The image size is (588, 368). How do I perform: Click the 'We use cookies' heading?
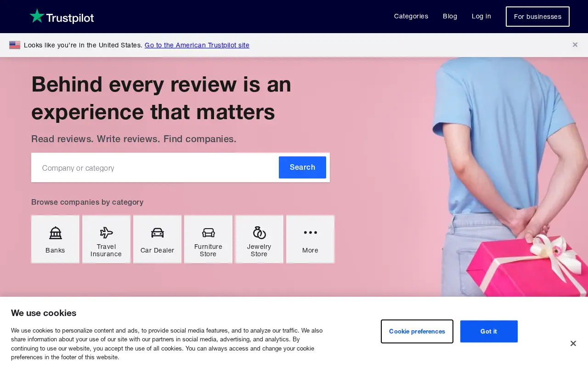click(x=44, y=313)
